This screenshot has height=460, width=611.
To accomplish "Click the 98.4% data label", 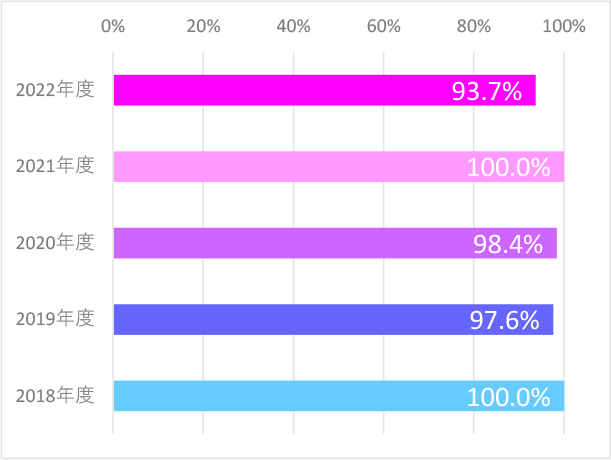I will click(x=508, y=244).
